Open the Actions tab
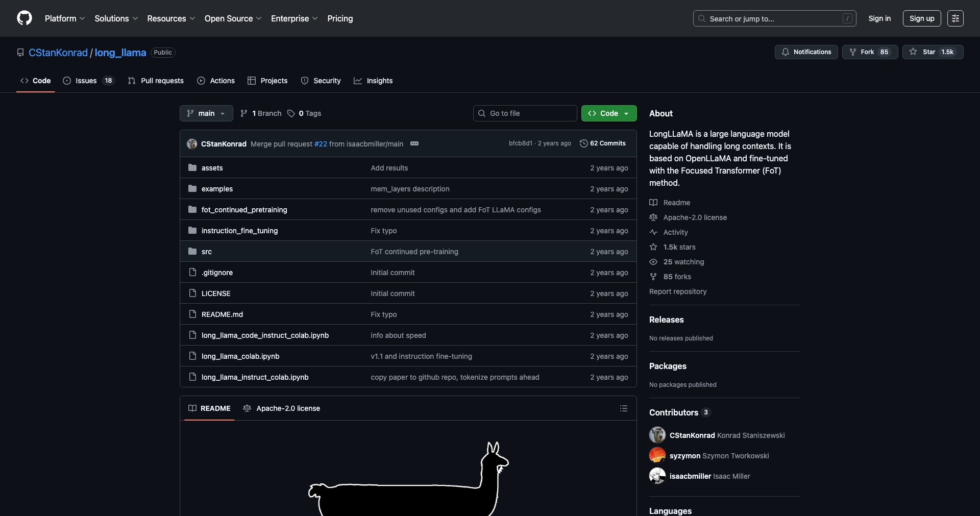This screenshot has width=980, height=516. click(x=216, y=81)
